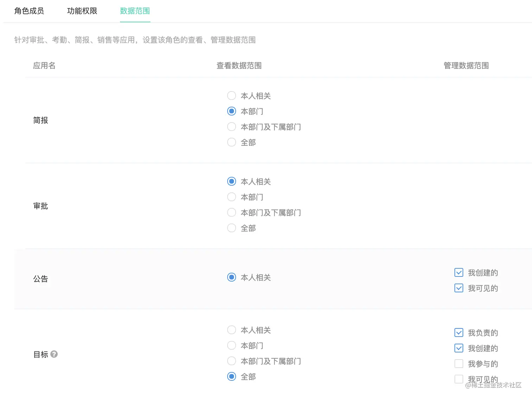Screen dimensions: 532x399
Task: Uncheck 我创建的 checkbox for 目标
Action: [x=459, y=348]
